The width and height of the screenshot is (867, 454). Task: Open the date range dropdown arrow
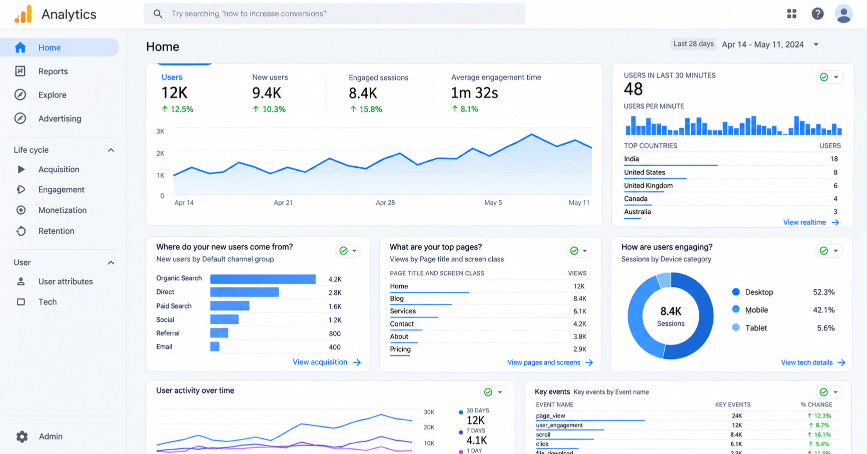click(x=816, y=45)
